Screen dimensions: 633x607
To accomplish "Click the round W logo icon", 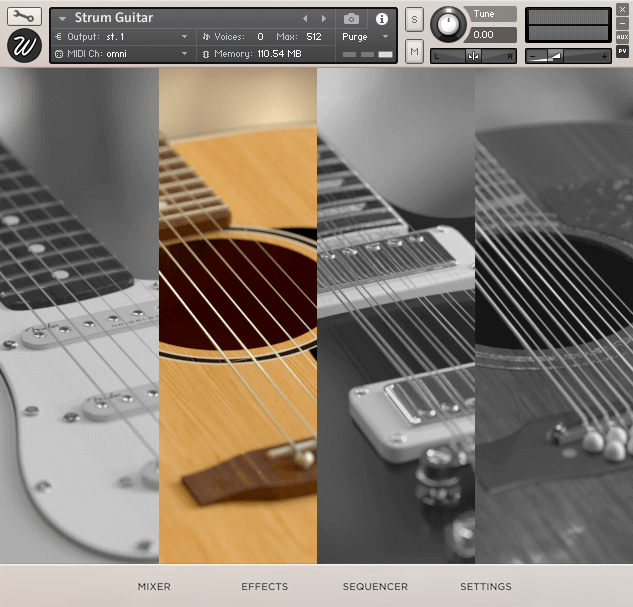I will click(x=24, y=46).
